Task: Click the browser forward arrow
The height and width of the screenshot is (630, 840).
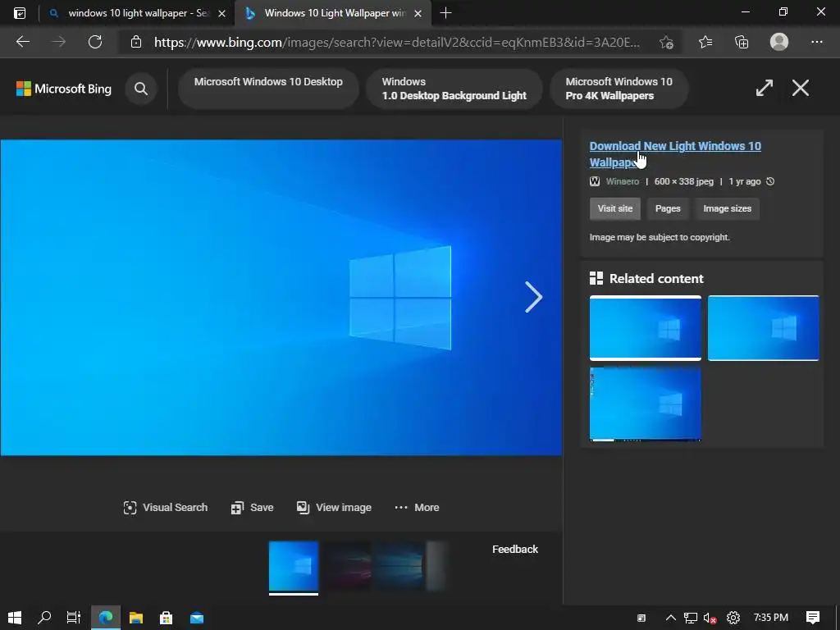Action: 59,42
